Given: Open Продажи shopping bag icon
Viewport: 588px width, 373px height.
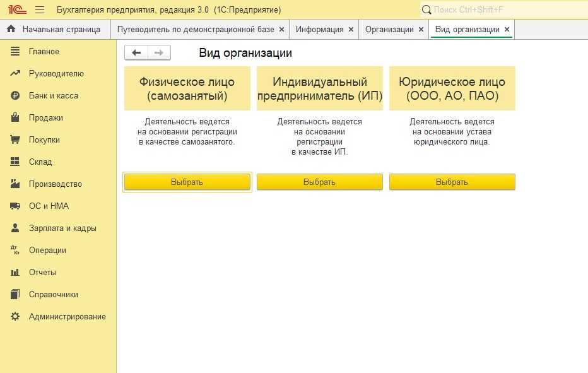Looking at the screenshot, I should [16, 117].
